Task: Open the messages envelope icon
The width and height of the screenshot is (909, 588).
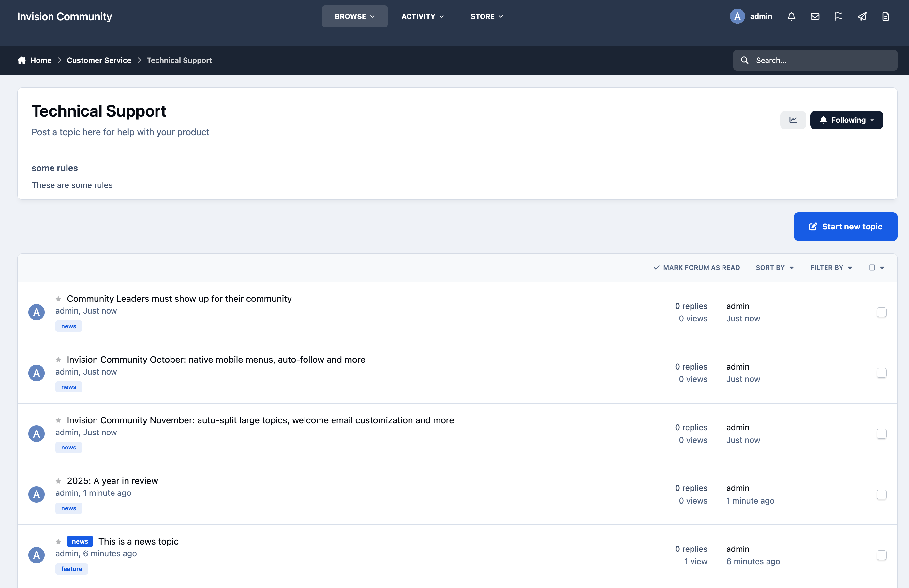Action: click(815, 16)
